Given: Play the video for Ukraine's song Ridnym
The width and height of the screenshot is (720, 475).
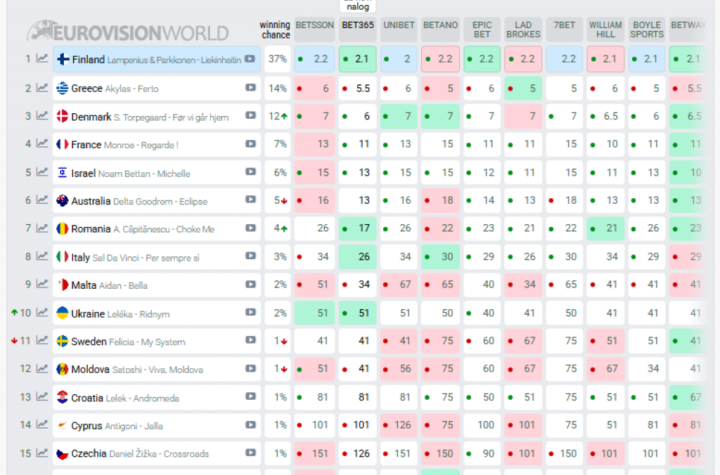Looking at the screenshot, I should tap(250, 312).
